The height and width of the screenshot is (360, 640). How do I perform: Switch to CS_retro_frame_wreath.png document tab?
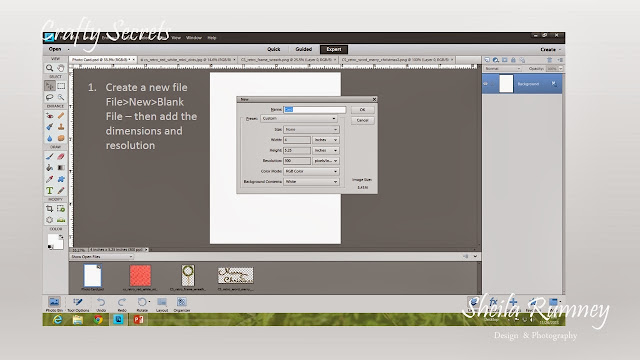[288, 60]
